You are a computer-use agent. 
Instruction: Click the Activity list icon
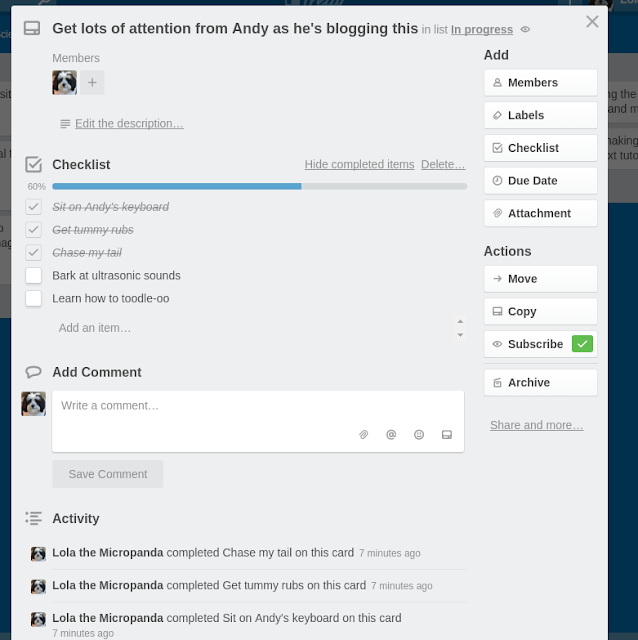33,518
